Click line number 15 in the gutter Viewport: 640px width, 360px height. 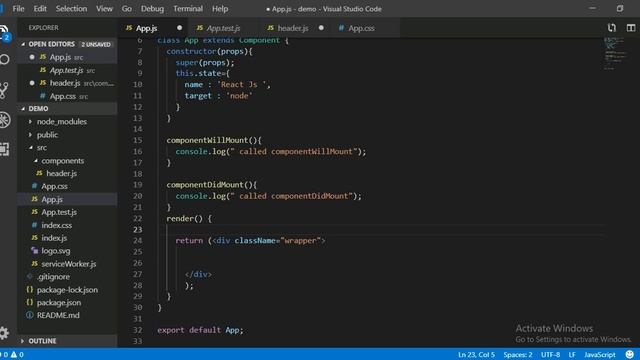138,140
